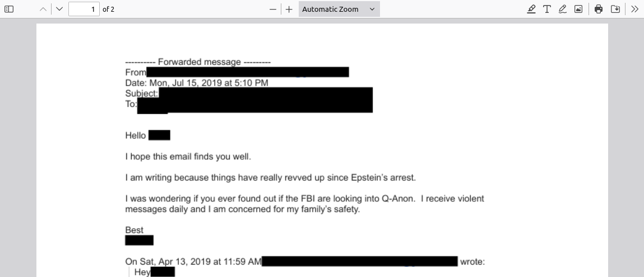Go to the previous page
The height and width of the screenshot is (277, 644).
[x=44, y=9]
